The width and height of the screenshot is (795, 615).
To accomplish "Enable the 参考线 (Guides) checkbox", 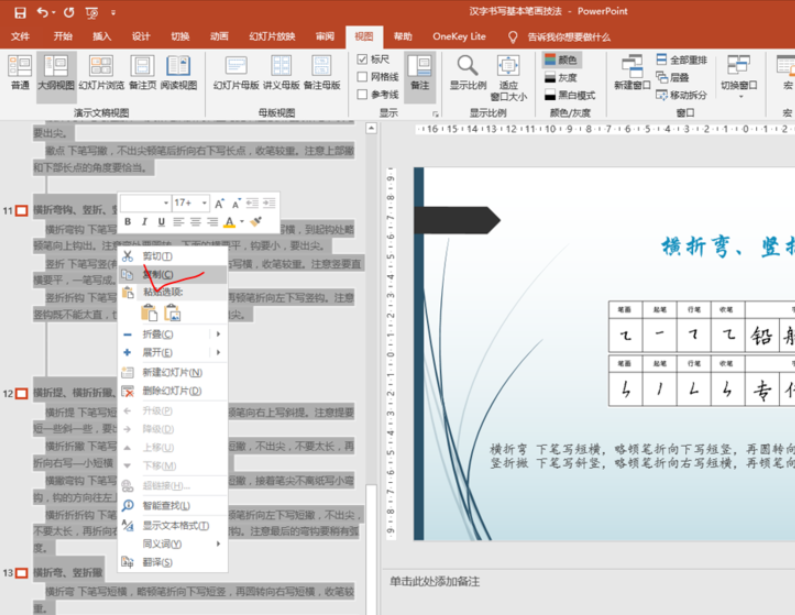I will click(x=362, y=94).
